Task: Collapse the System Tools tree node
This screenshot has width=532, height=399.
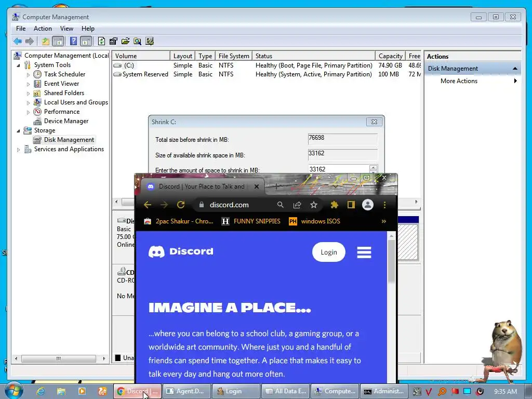Action: coord(18,65)
